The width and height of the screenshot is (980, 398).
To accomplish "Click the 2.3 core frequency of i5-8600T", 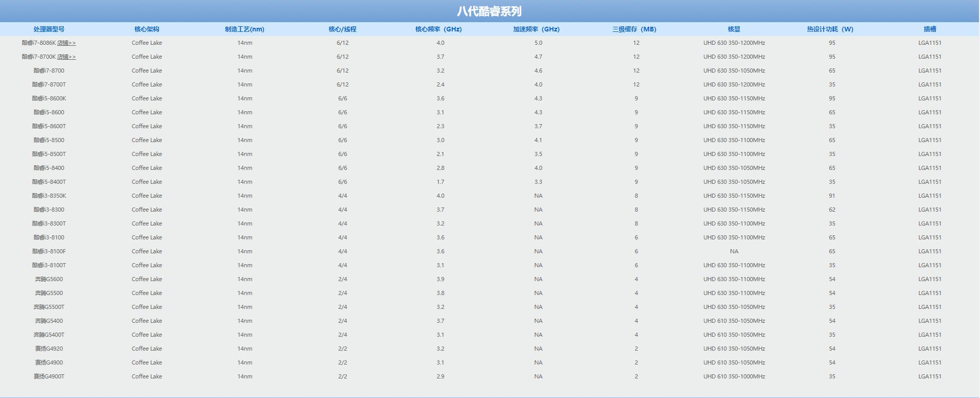I will coord(440,126).
